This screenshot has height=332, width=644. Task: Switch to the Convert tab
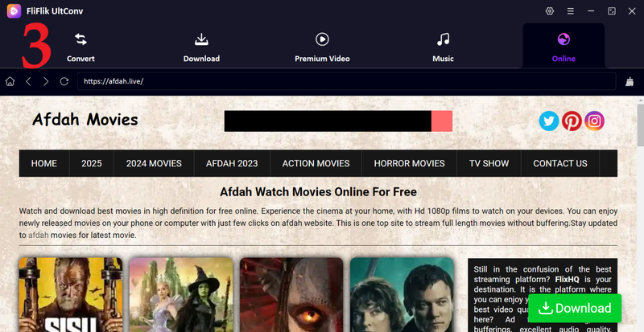tap(80, 47)
